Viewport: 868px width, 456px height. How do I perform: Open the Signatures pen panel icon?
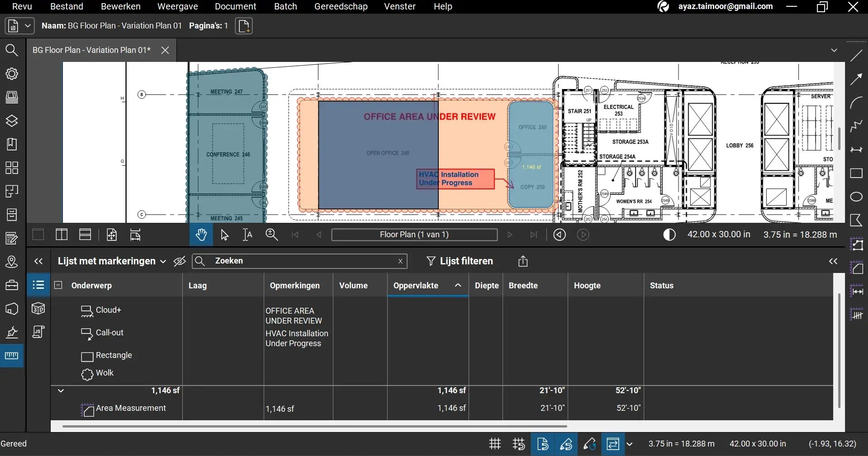click(x=12, y=332)
